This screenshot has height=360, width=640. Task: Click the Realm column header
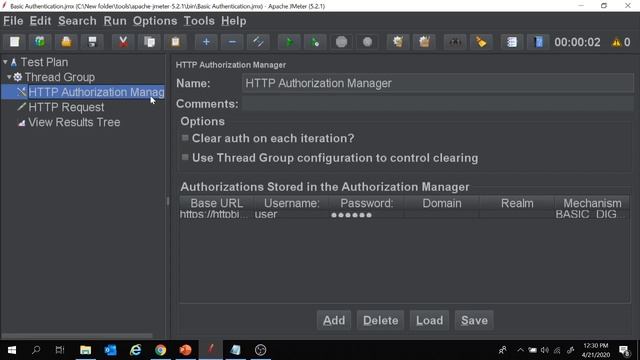[517, 203]
